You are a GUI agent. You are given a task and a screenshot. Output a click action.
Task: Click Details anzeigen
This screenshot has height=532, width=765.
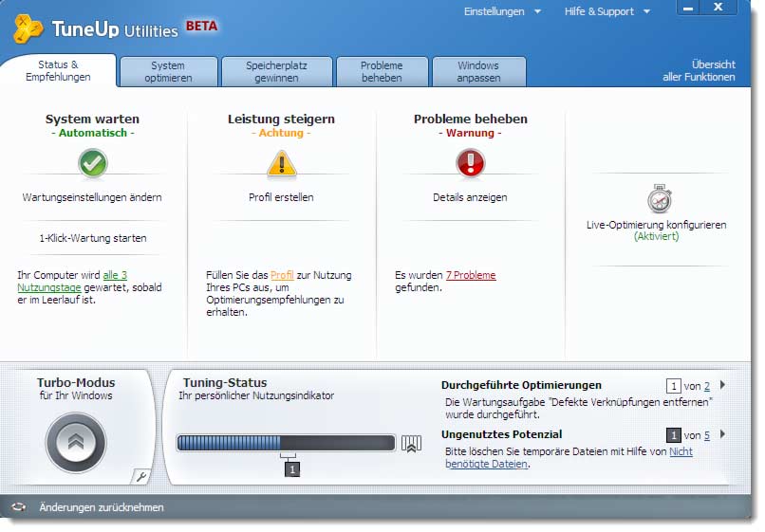(470, 197)
